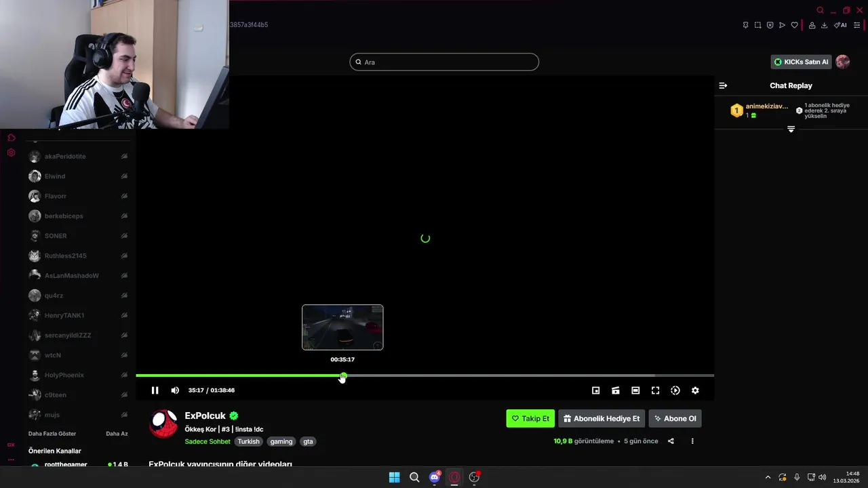Open video settings gear

[695, 390]
